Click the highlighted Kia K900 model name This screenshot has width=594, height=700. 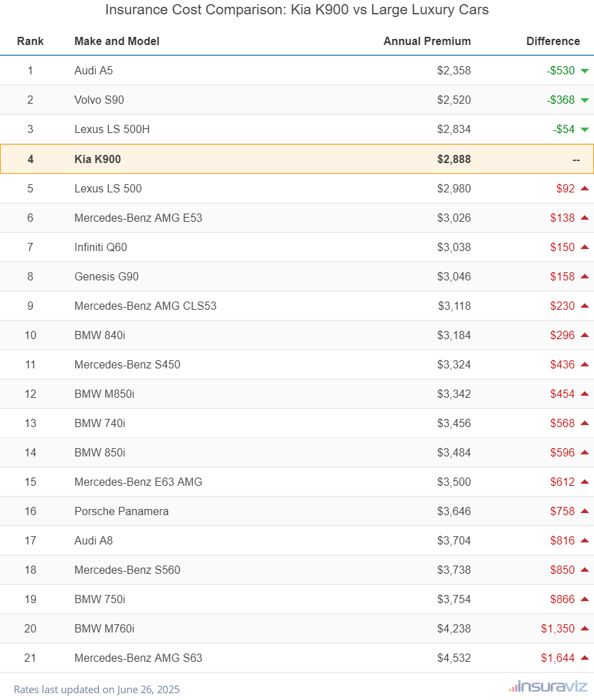pyautogui.click(x=98, y=160)
